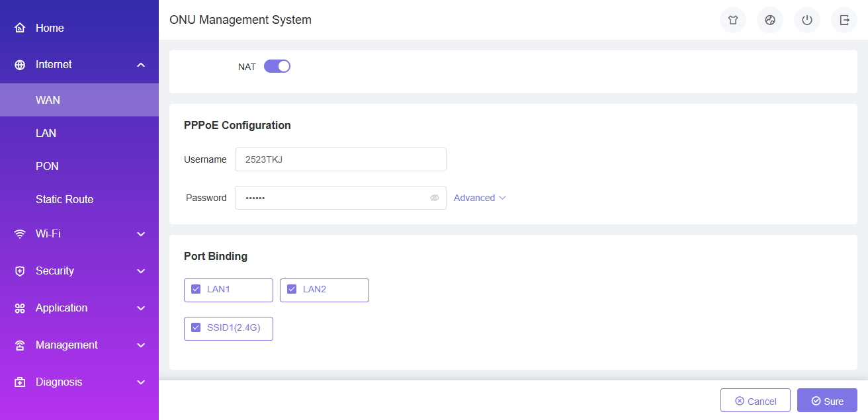Focus the Username input field
This screenshot has width=868, height=420.
pos(341,159)
